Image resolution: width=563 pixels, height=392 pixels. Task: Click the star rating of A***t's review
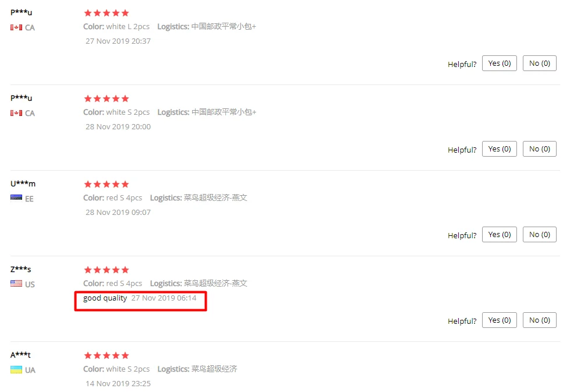point(107,355)
